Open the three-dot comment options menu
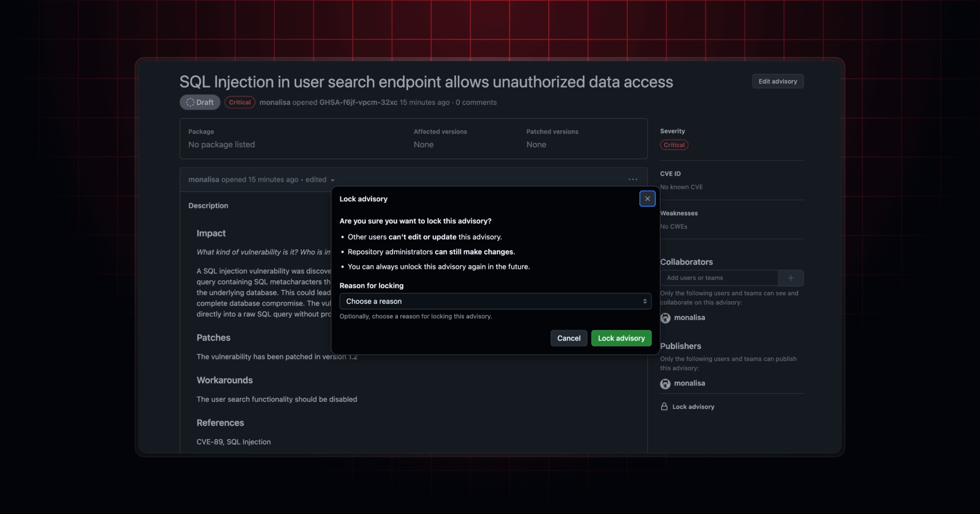The image size is (980, 514). 633,179
